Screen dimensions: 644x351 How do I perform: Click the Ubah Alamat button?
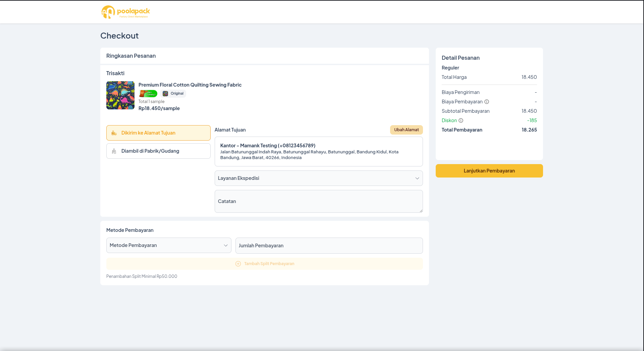click(407, 130)
